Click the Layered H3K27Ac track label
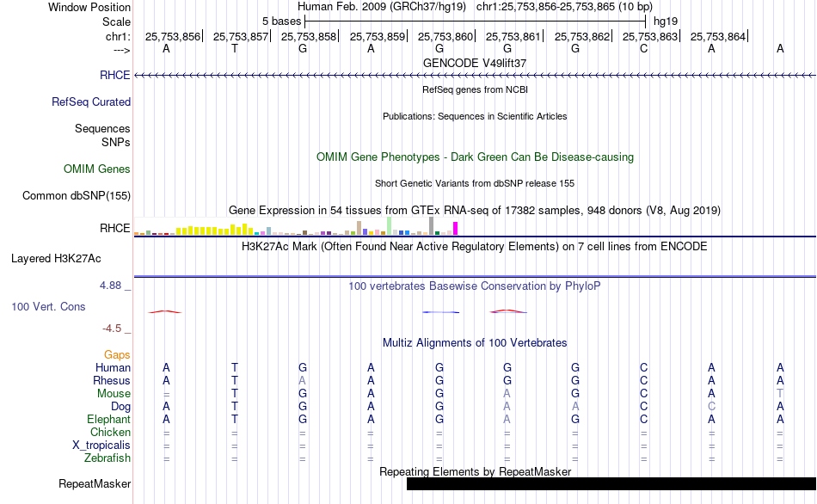Viewport: 817px width, 504px height. pyautogui.click(x=56, y=259)
